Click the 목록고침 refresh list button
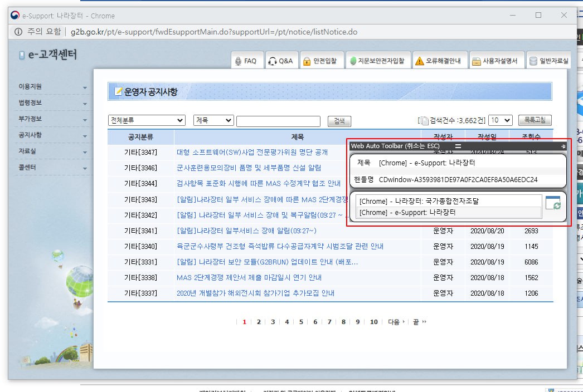The width and height of the screenshot is (583, 392). pyautogui.click(x=535, y=120)
